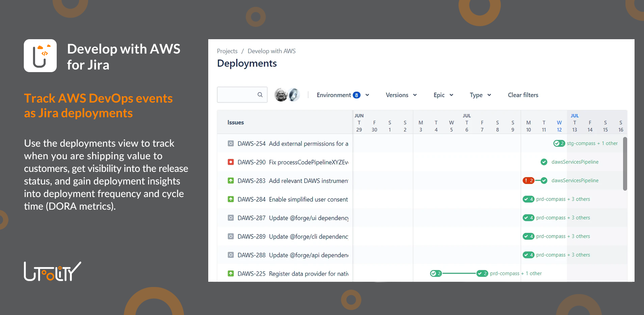Open issue DAWS-254
This screenshot has width=644, height=315.
pos(252,143)
